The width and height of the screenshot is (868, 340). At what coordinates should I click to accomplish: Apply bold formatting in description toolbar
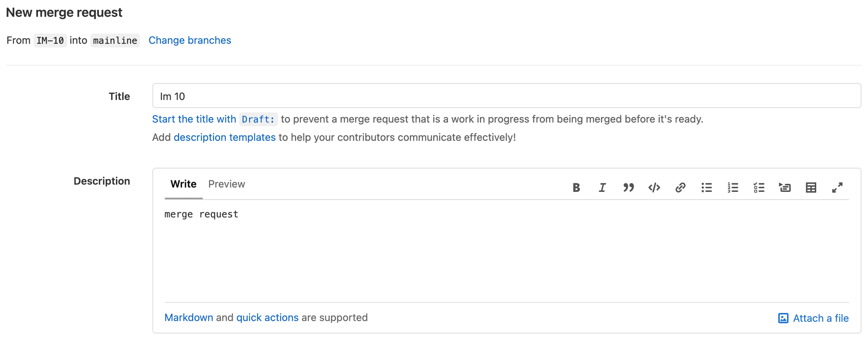576,187
